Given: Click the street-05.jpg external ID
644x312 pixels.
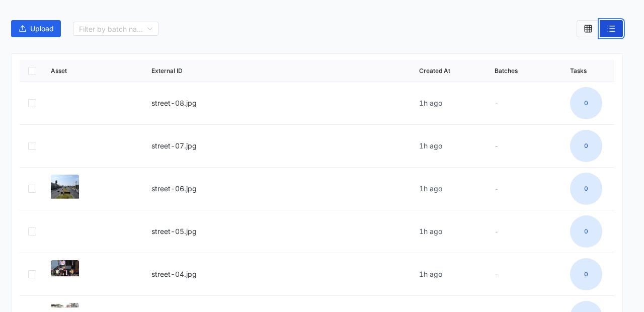Looking at the screenshot, I should [174, 231].
